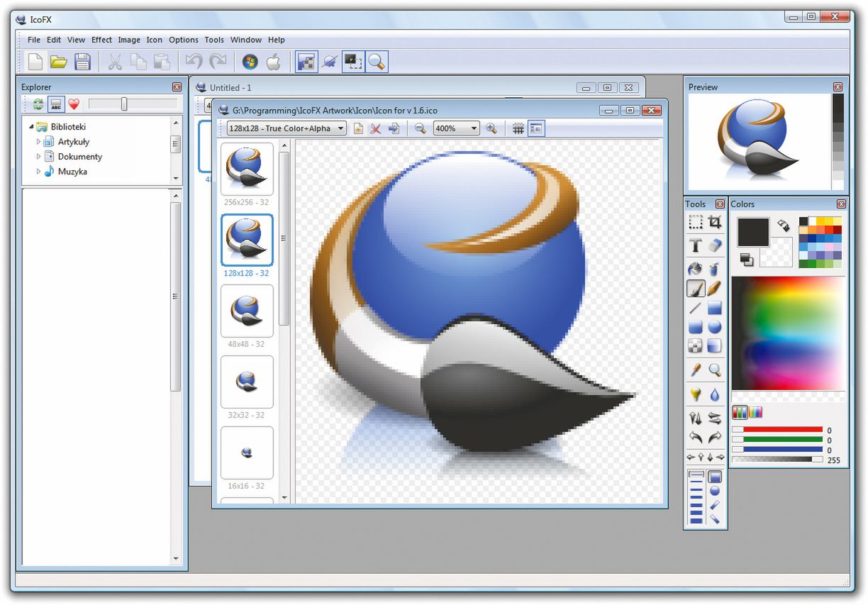Open the 128x128 True Color+Alpha dropdown
Screen dimensions: 868x605
coord(286,128)
